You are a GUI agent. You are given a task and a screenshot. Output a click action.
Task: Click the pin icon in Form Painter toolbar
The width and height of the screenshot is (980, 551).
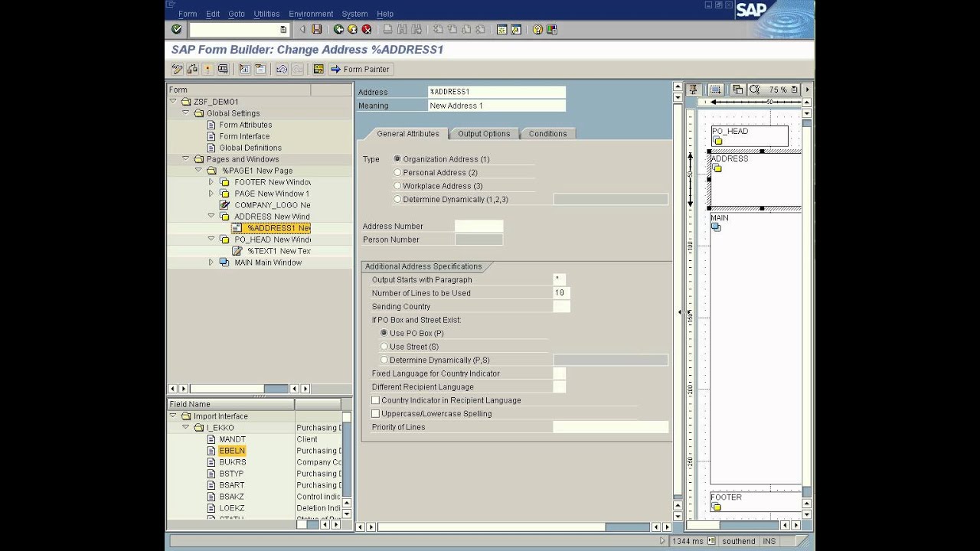coord(693,90)
